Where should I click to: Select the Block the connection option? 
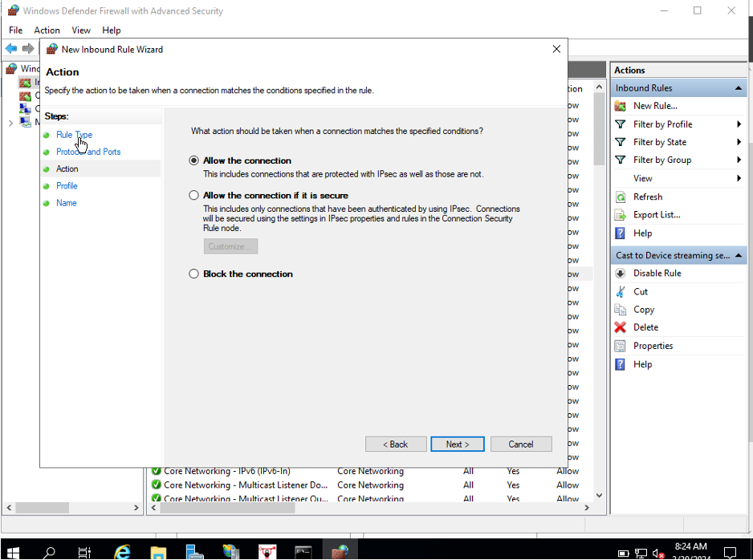pos(193,274)
